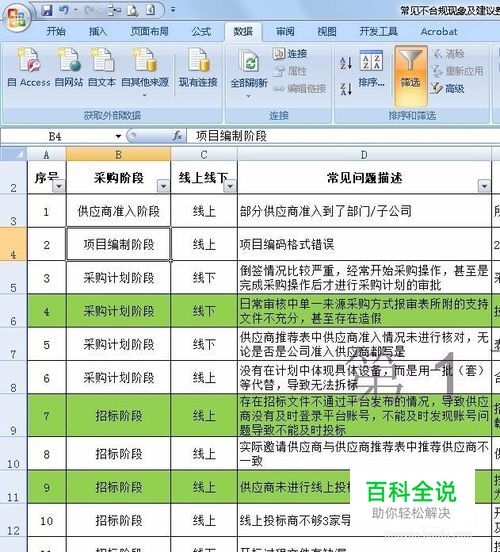The image size is (500, 552).
Task: Click cell starting 倒签情况比较严重
Action: point(364,278)
